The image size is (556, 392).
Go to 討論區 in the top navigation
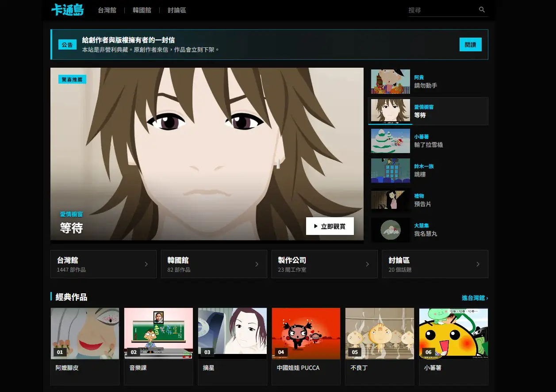coord(177,10)
